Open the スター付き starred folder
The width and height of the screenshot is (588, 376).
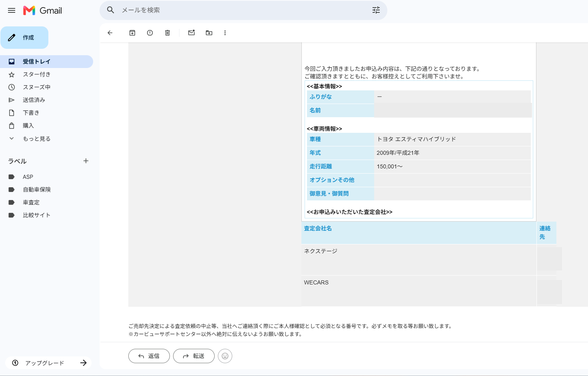tap(46, 74)
